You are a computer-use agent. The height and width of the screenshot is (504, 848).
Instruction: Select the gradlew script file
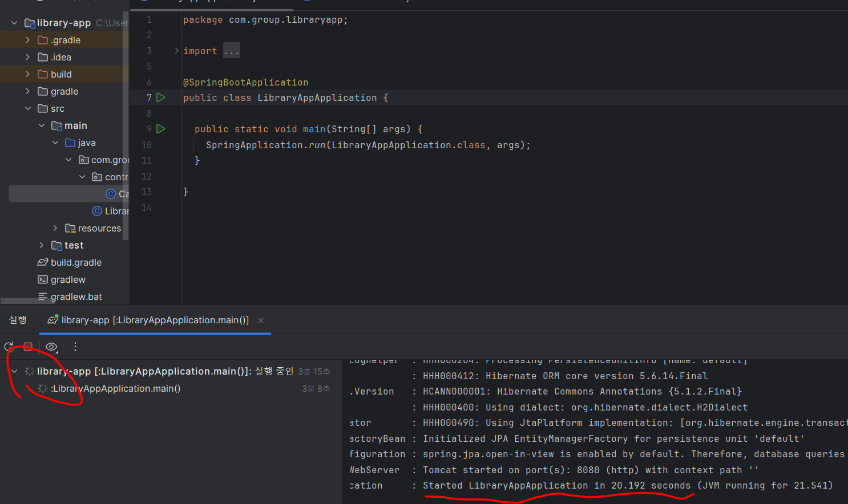pyautogui.click(x=68, y=279)
